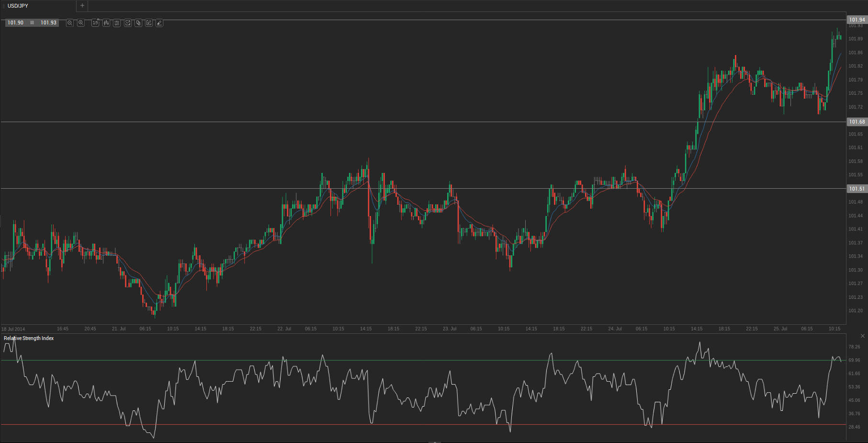This screenshot has height=443, width=868.
Task: Select the 101.68 horizontal line price label
Action: (857, 122)
